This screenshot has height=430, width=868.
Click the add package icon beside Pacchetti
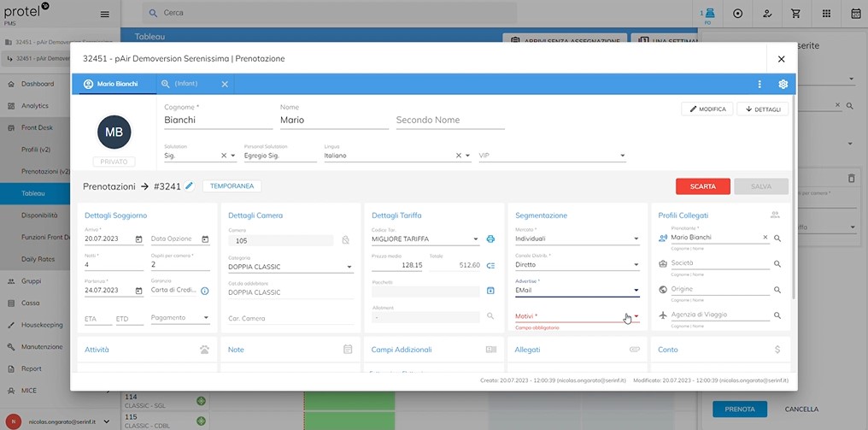pos(490,291)
